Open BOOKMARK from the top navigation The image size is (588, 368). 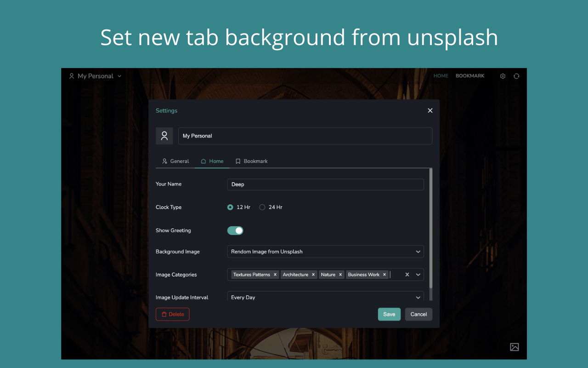469,76
